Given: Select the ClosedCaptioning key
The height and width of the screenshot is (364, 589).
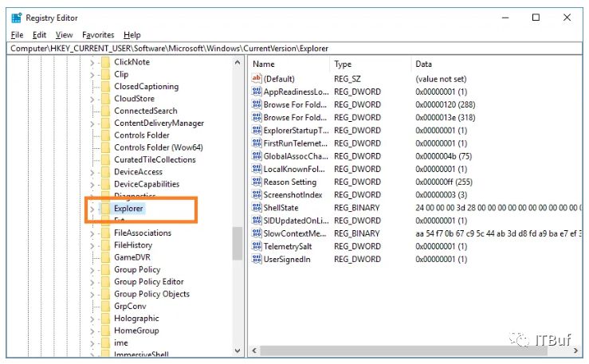Looking at the screenshot, I should coord(146,86).
